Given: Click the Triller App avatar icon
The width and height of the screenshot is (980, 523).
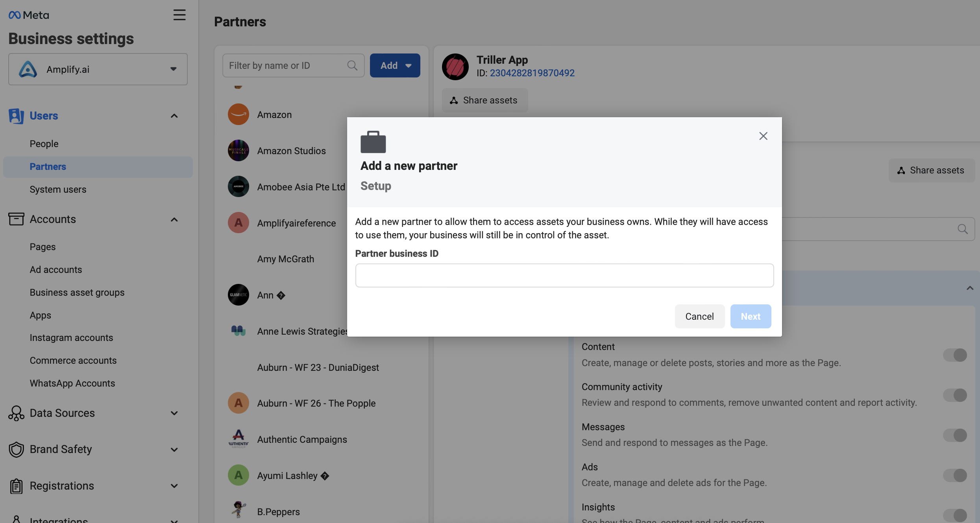Looking at the screenshot, I should [455, 66].
